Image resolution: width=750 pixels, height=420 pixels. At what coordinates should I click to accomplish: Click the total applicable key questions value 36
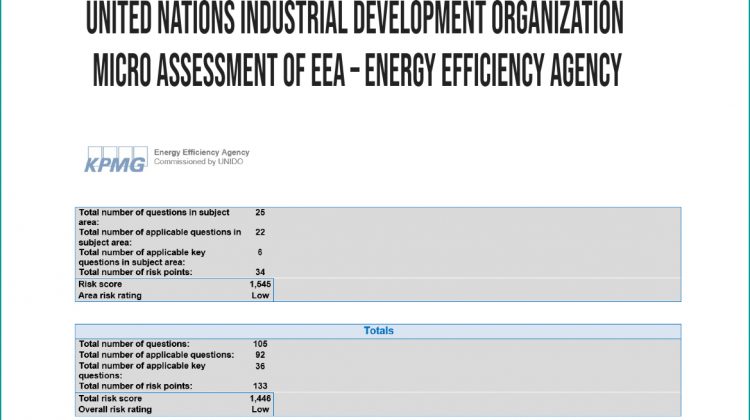(260, 366)
